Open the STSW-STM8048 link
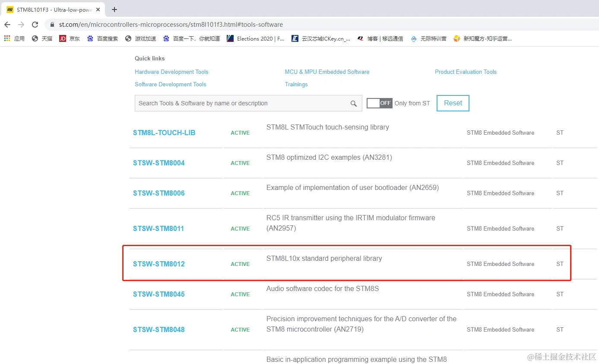599x364 pixels. (x=159, y=329)
